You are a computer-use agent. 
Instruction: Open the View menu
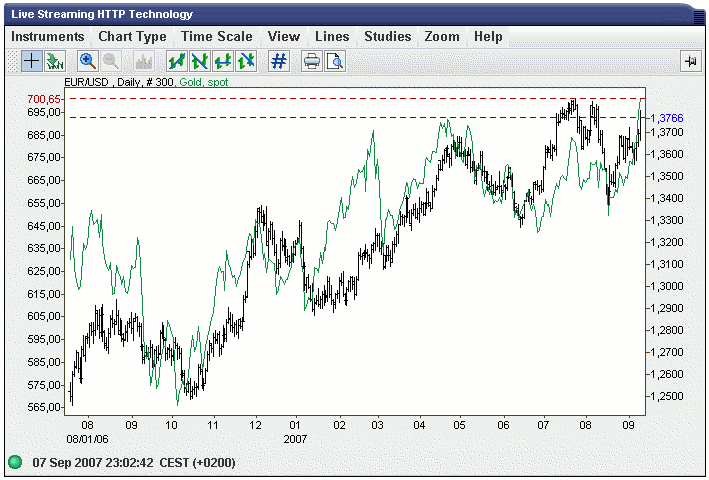(284, 37)
